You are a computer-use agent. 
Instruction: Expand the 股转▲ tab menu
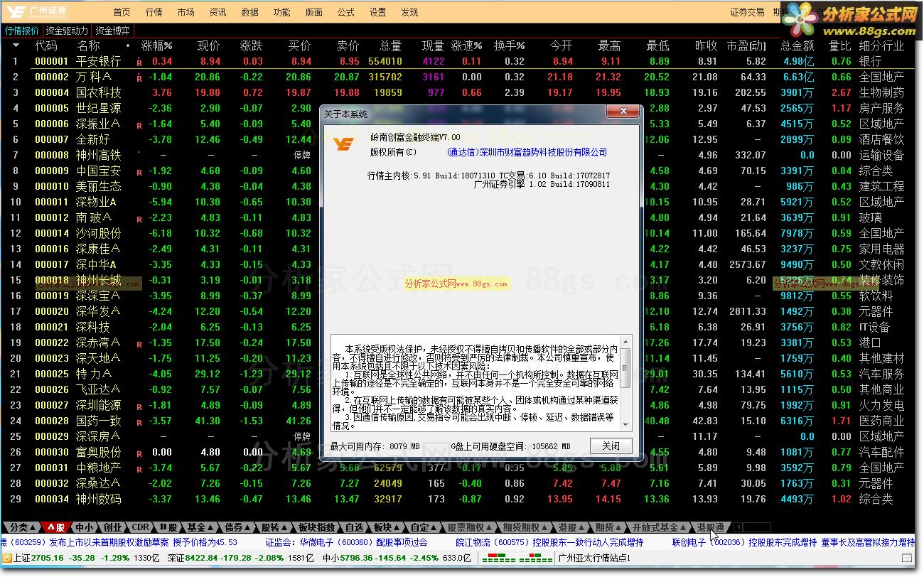274,527
